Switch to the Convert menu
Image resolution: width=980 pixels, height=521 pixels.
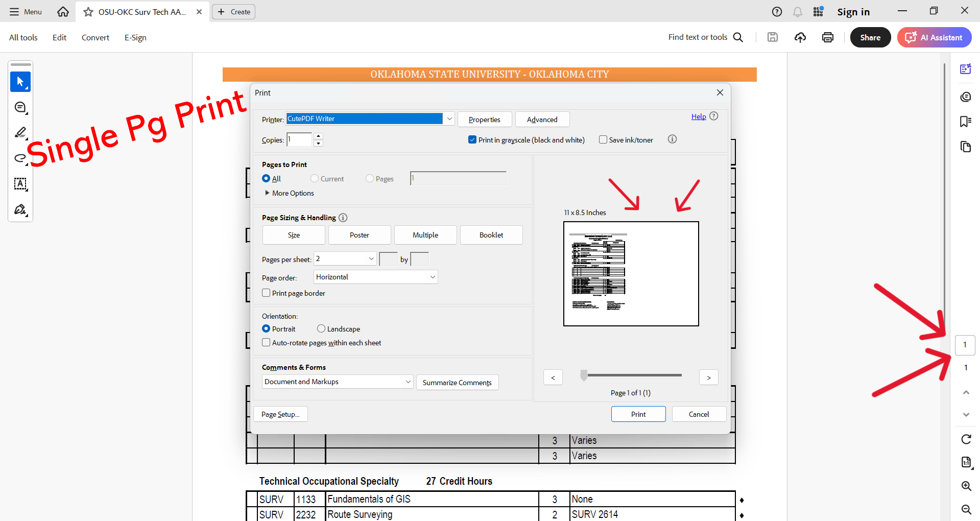click(x=95, y=37)
